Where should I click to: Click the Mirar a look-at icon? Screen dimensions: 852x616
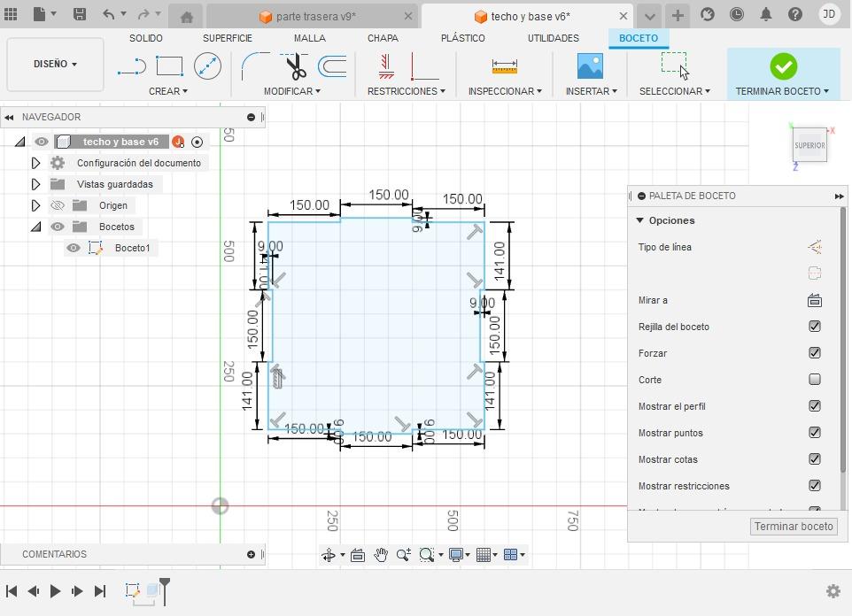click(814, 300)
